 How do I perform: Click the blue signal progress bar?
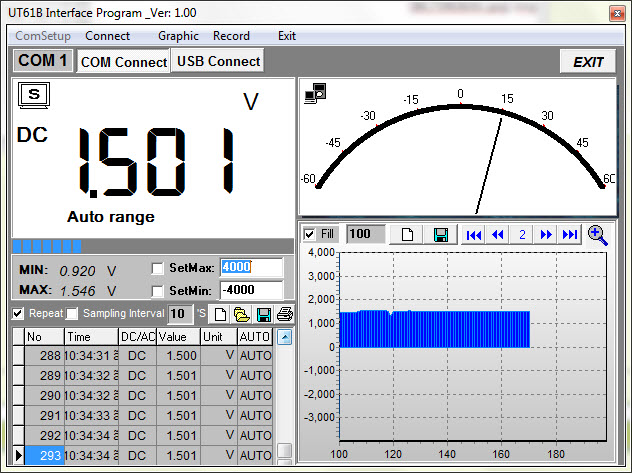pos(47,246)
